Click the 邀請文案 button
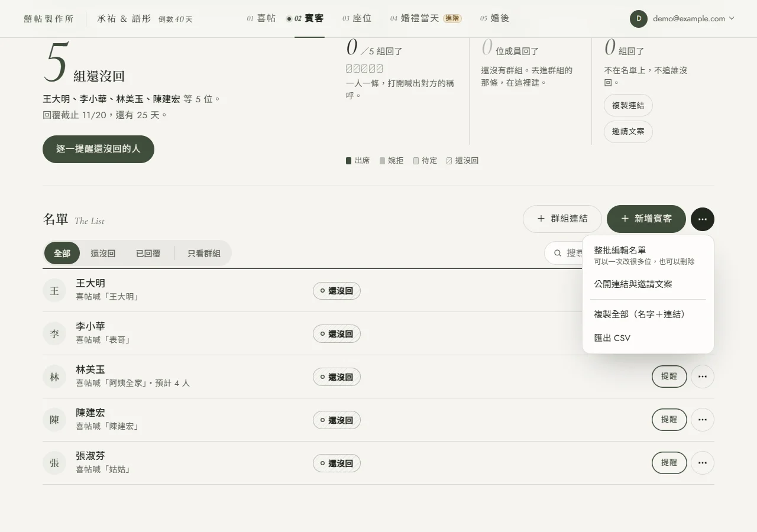This screenshot has width=757, height=532. [628, 131]
